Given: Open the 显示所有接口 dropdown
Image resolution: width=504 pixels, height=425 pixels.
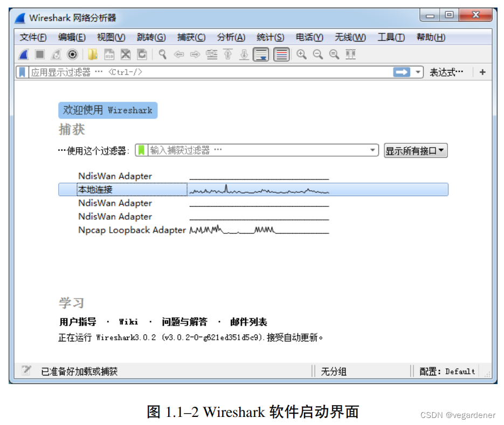Looking at the screenshot, I should tap(416, 151).
